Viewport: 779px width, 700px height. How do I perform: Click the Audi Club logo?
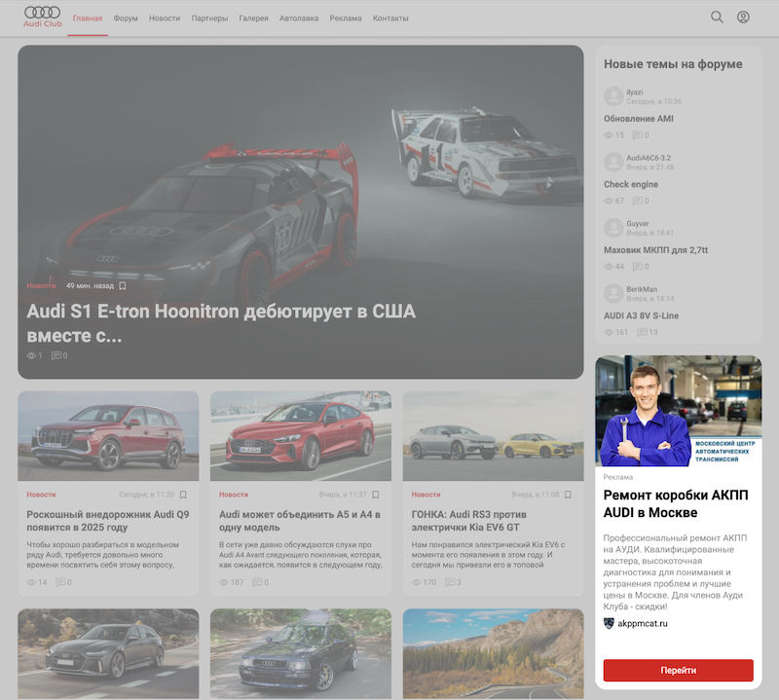coord(42,17)
